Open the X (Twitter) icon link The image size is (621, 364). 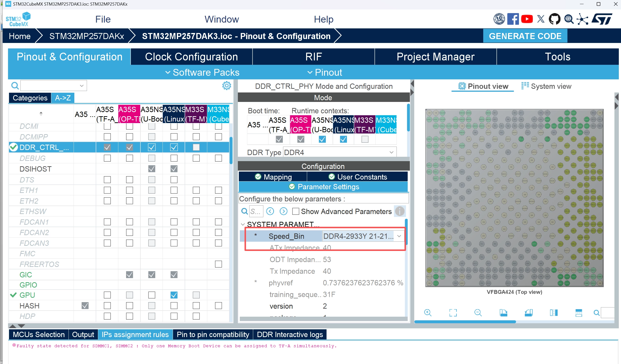(x=541, y=19)
